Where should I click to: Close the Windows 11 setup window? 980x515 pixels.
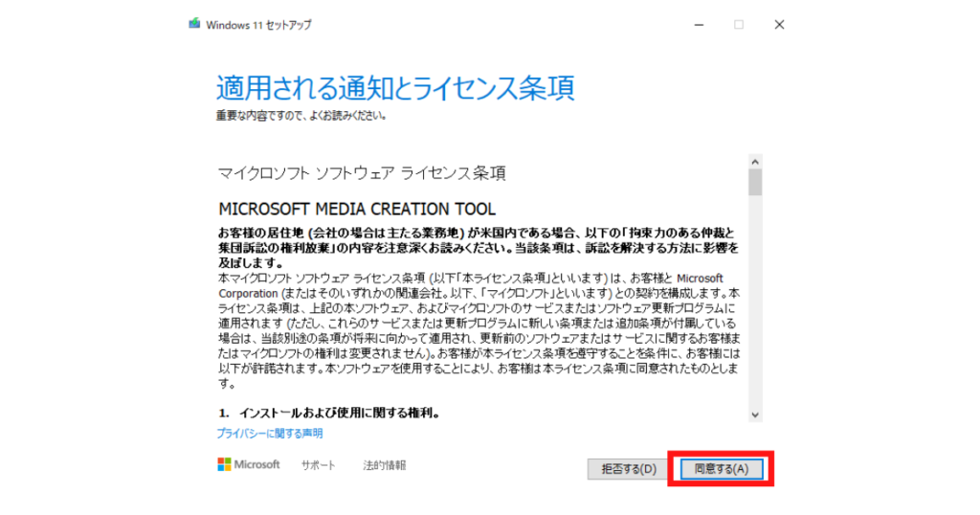(779, 24)
